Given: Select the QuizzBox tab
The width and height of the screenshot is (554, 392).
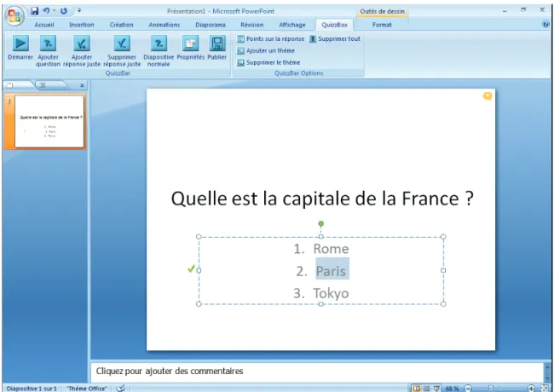Looking at the screenshot, I should 334,25.
